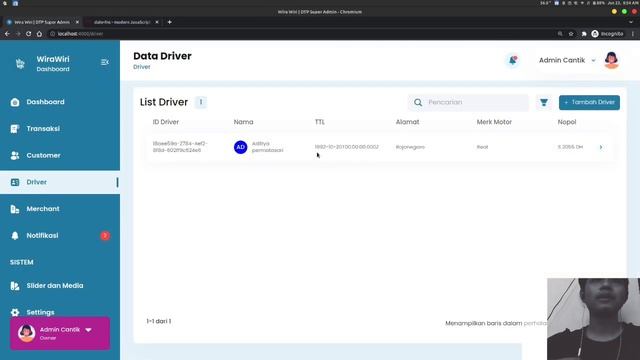Select the Driver sidebar menu item
The image size is (640, 360).
[x=60, y=182]
